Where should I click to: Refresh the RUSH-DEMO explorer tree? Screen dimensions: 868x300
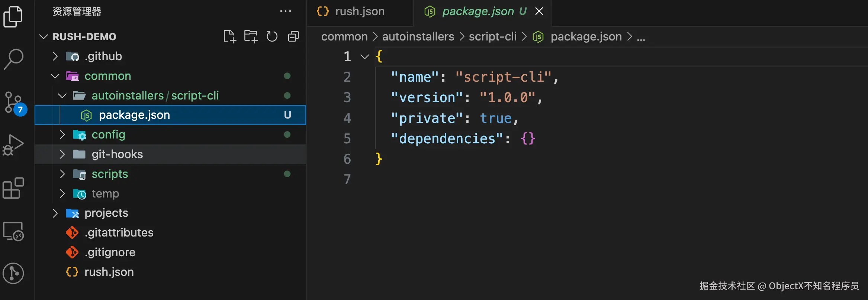coord(272,36)
